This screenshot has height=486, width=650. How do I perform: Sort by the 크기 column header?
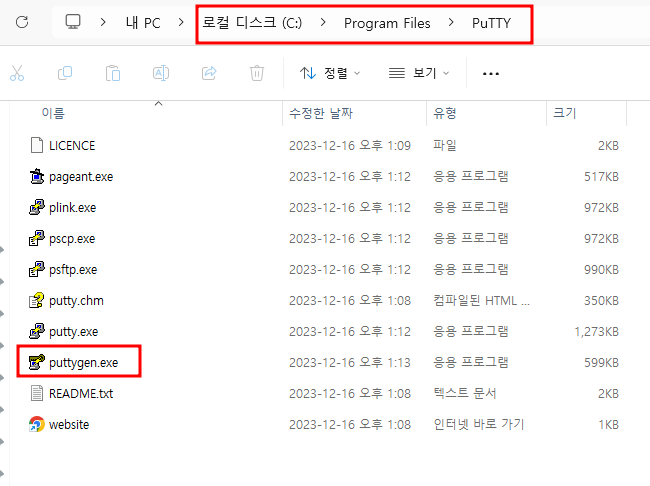click(565, 113)
